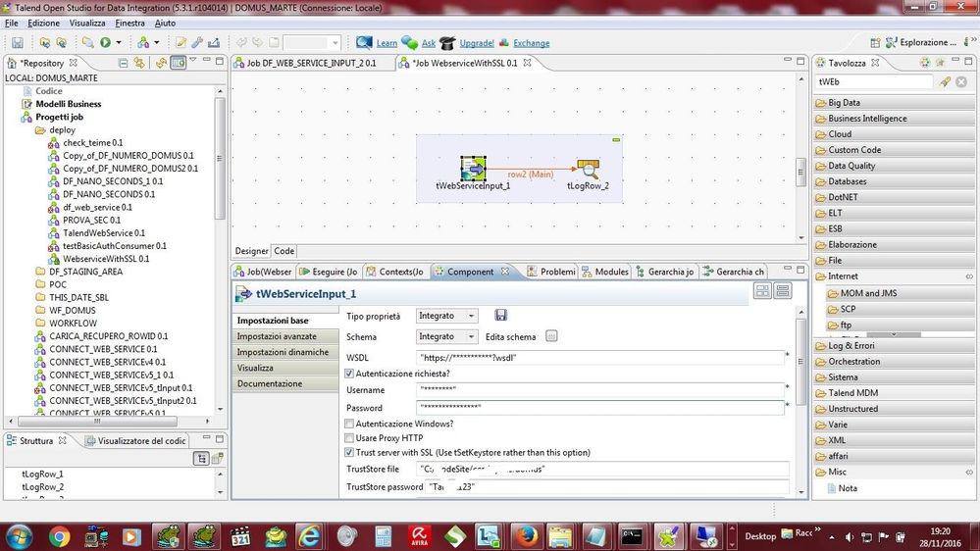The height and width of the screenshot is (551, 980).
Task: Open the Edizione menu
Action: coord(44,24)
